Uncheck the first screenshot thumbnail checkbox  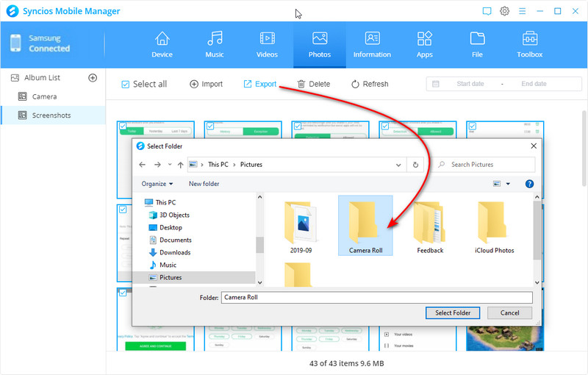point(123,126)
